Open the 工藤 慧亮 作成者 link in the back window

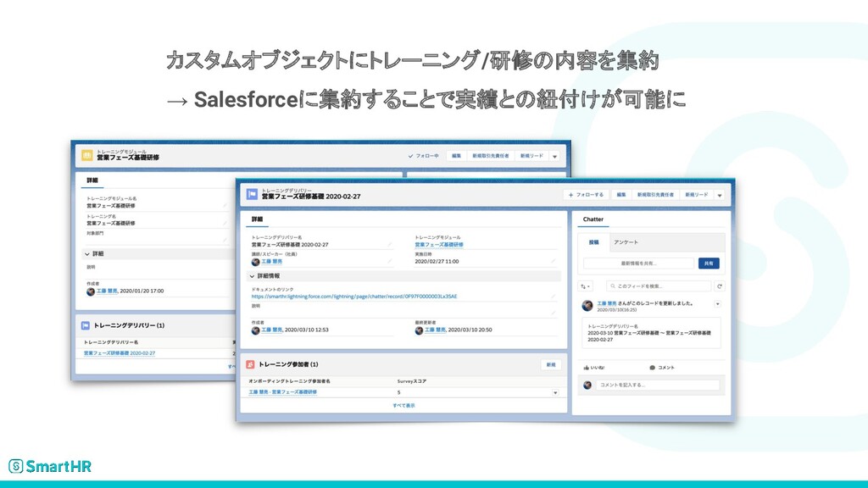click(107, 291)
